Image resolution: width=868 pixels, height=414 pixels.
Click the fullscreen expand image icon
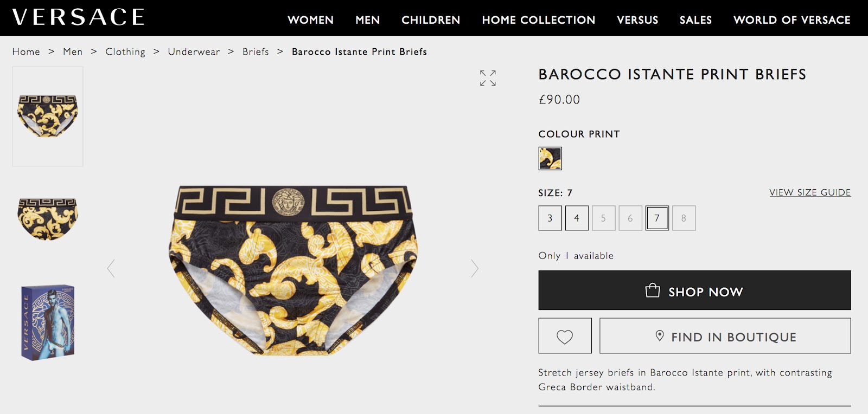[488, 78]
